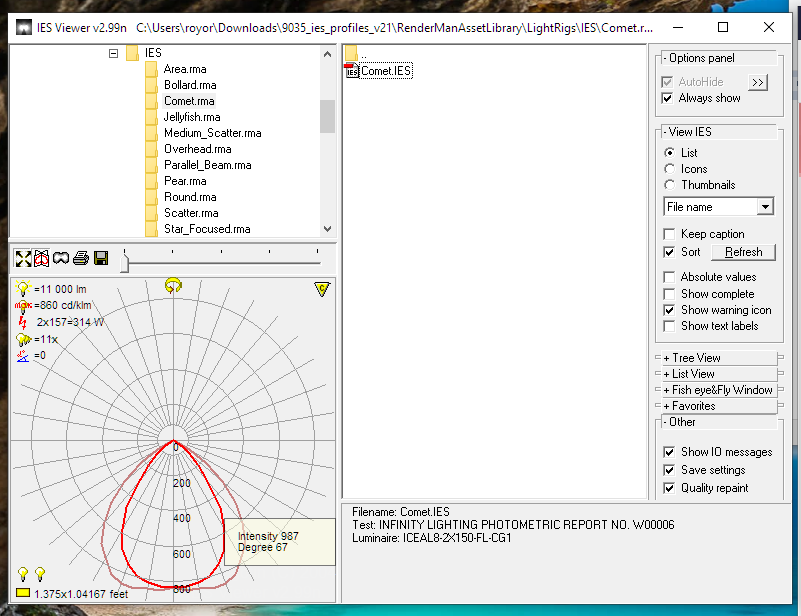Toggle Save settings checkbox
This screenshot has height=616, width=801.
pos(669,470)
